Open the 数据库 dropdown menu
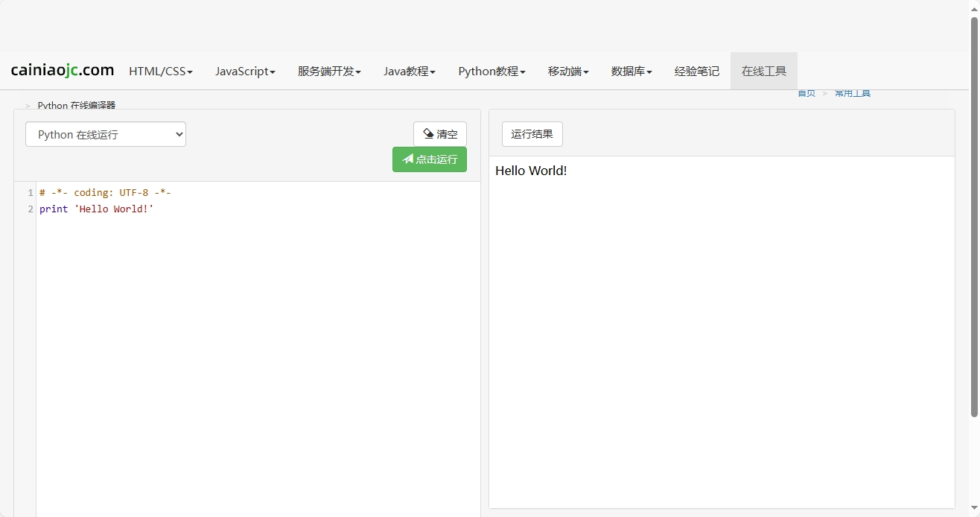980x517 pixels. tap(631, 72)
